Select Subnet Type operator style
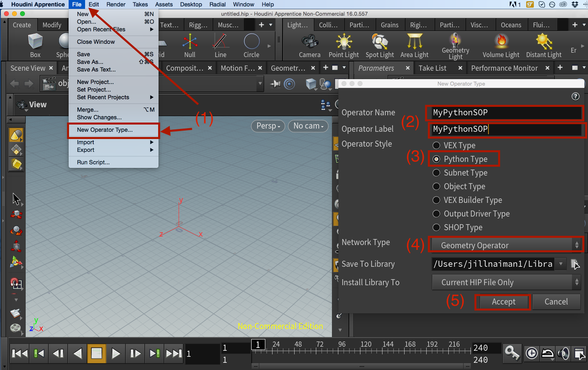Viewport: 588px width, 370px height. click(x=436, y=173)
